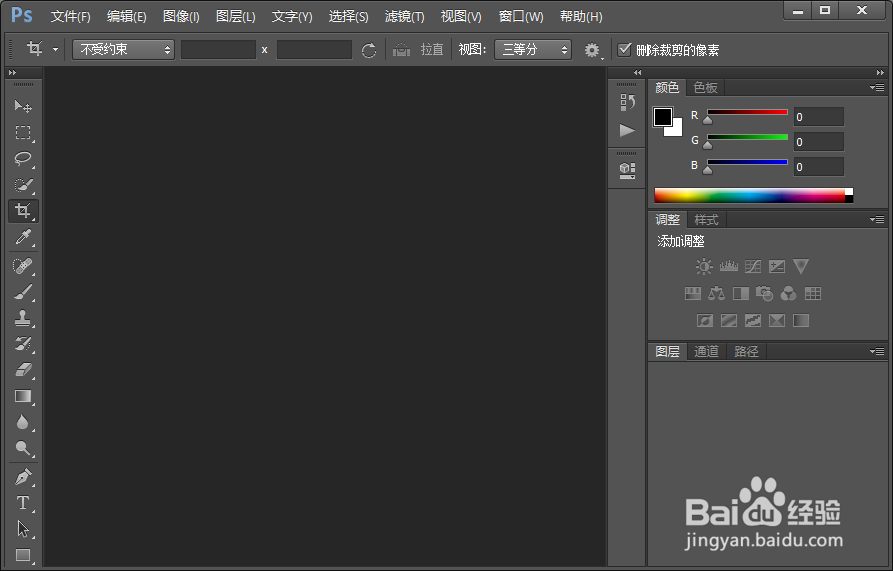This screenshot has height=571, width=893.
Task: Open the 文件(F) menu
Action: click(71, 17)
